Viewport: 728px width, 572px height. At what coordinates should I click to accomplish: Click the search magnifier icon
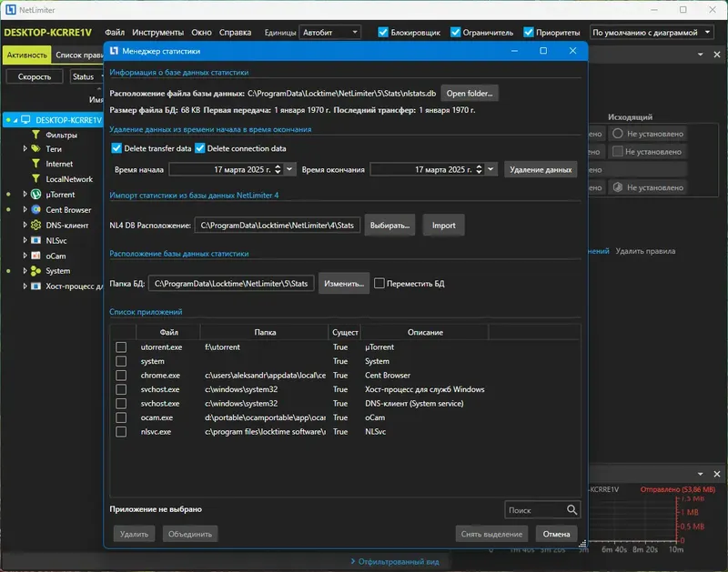(x=571, y=510)
